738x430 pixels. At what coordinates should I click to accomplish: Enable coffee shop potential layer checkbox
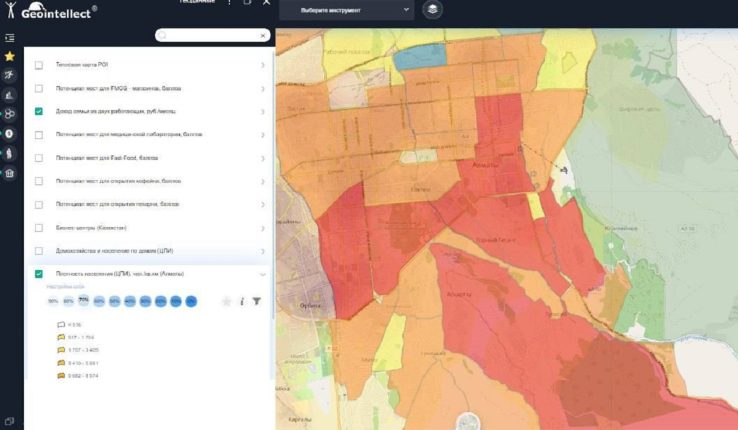click(39, 181)
